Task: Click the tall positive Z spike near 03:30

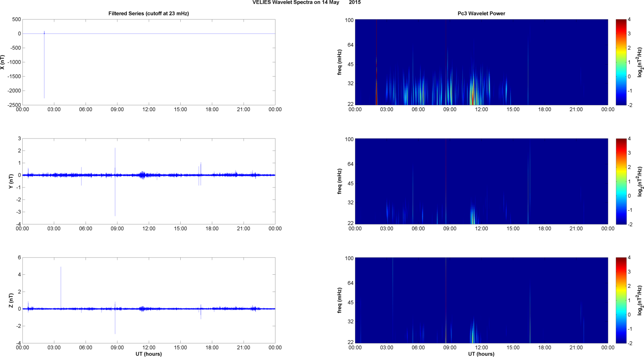Action: (x=61, y=288)
